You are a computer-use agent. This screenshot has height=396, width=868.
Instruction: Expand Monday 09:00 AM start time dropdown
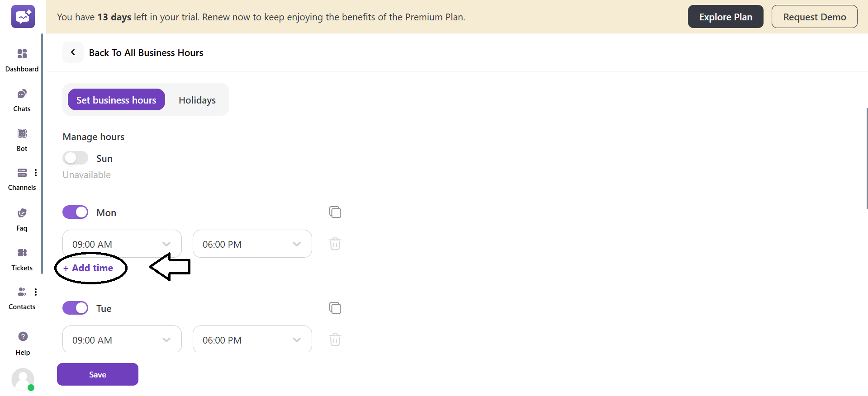click(x=122, y=244)
